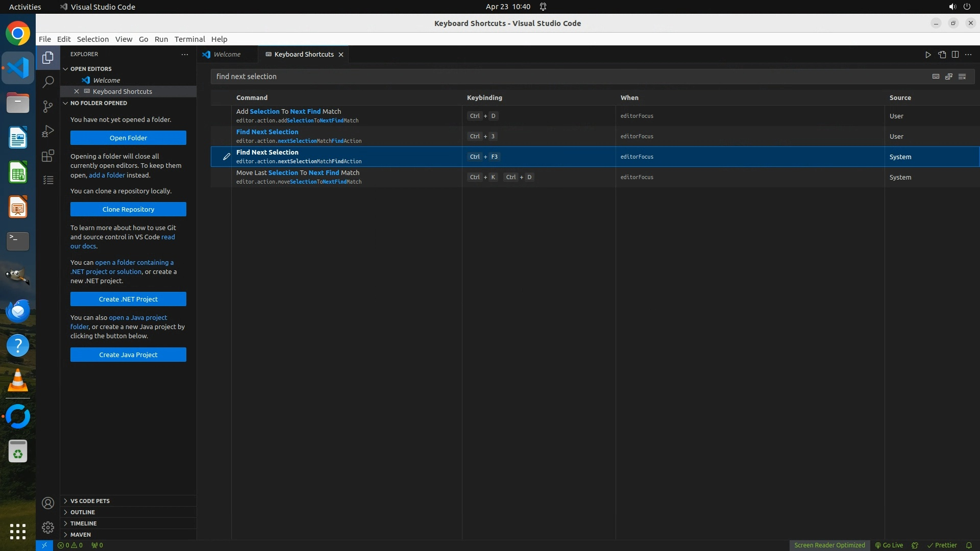Switch to the Welcome tab
The width and height of the screenshot is (980, 551).
coord(227,54)
